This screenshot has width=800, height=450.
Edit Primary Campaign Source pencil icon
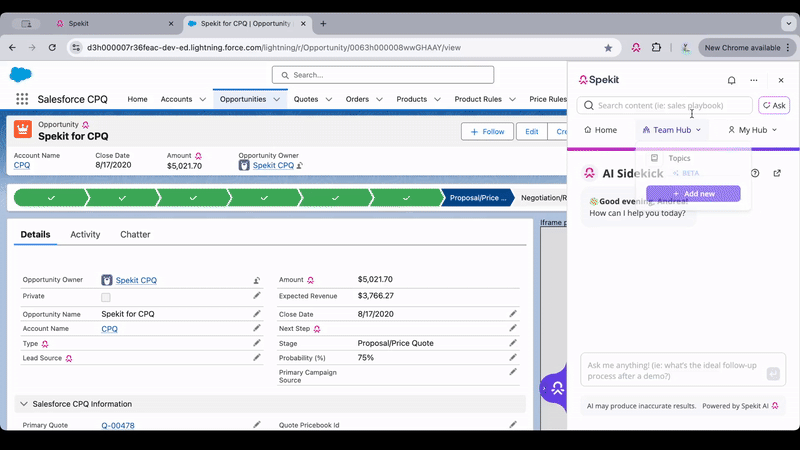513,372
